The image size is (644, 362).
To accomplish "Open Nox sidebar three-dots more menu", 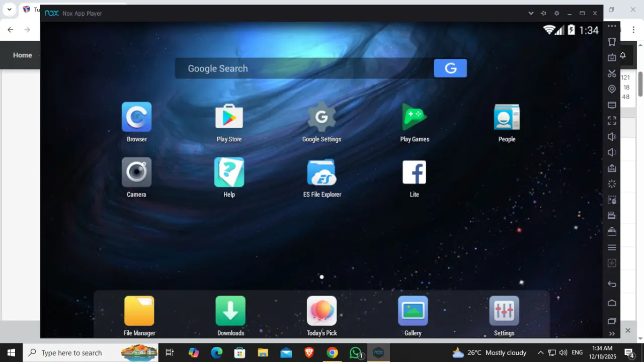I will click(612, 26).
